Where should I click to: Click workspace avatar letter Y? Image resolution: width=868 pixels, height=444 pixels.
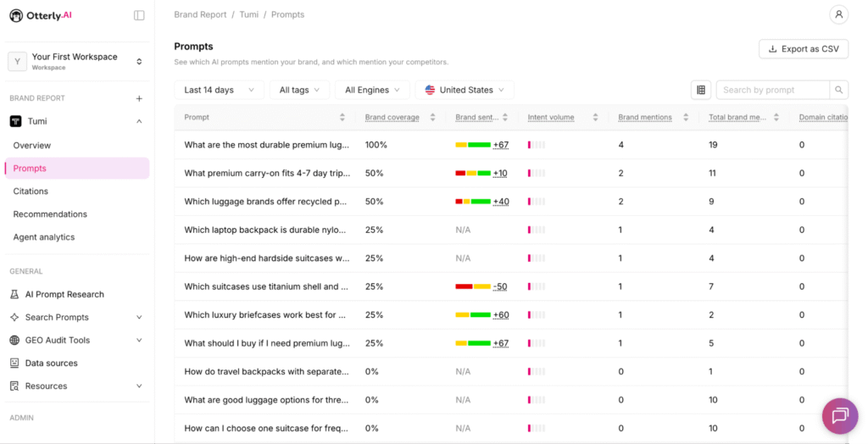(x=17, y=62)
